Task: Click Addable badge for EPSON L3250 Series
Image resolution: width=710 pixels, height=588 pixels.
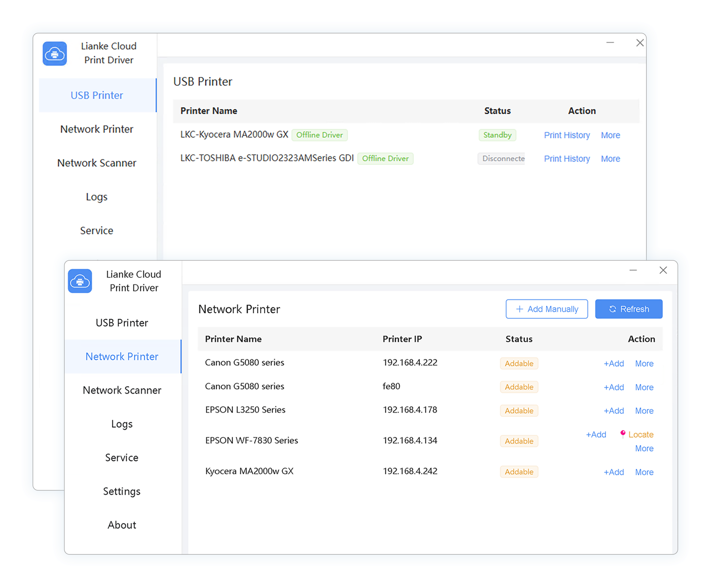Action: pos(519,411)
